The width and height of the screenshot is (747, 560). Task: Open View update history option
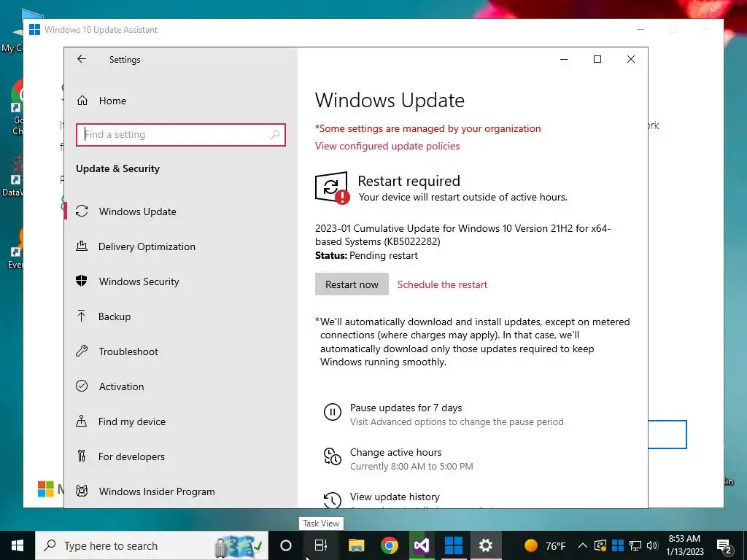395,497
